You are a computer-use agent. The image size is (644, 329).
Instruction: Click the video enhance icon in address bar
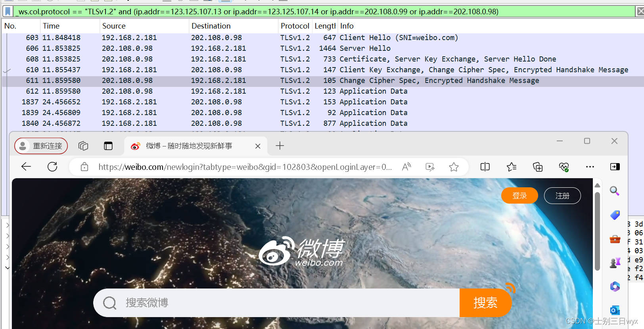(430, 167)
